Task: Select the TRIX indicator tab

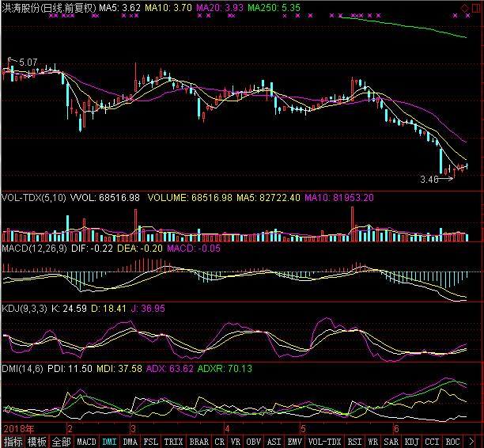Action: pyautogui.click(x=173, y=442)
